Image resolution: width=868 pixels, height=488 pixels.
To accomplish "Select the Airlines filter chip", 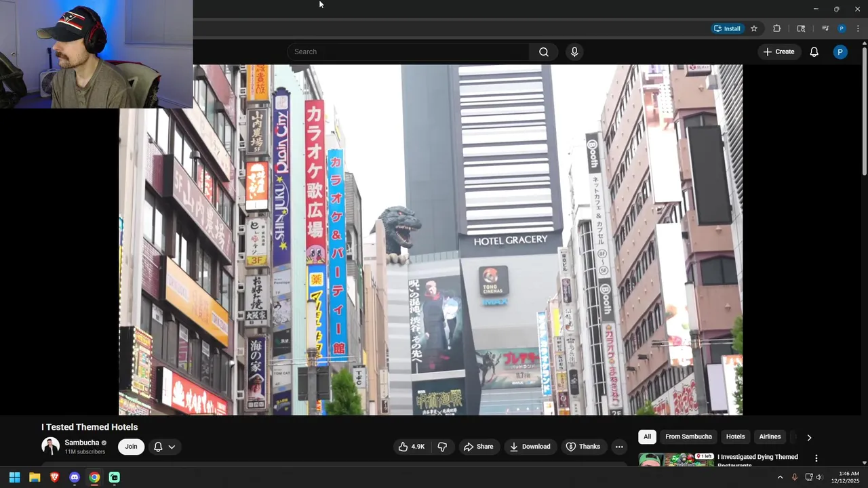I will [x=770, y=436].
